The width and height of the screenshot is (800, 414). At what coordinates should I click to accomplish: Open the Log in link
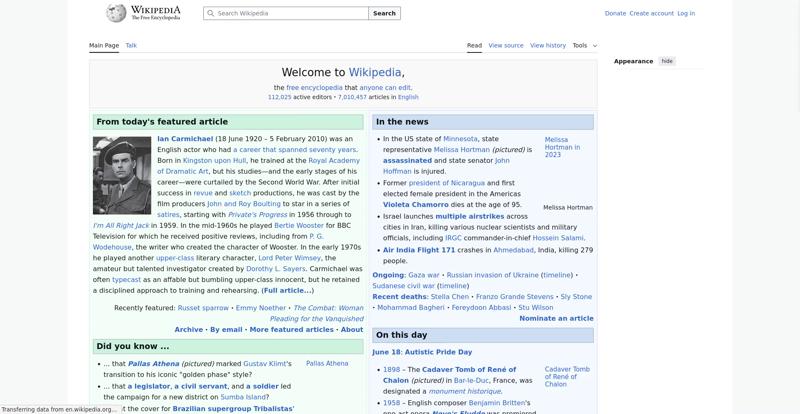(686, 13)
